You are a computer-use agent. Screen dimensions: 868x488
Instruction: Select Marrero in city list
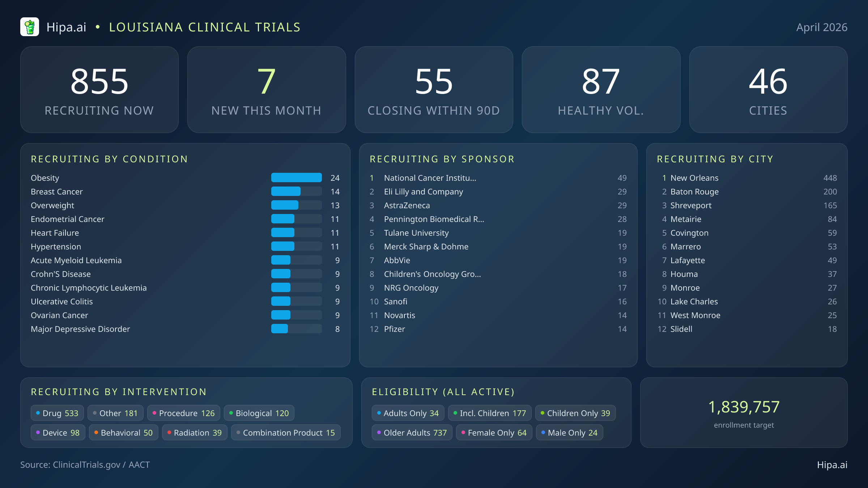click(x=747, y=247)
